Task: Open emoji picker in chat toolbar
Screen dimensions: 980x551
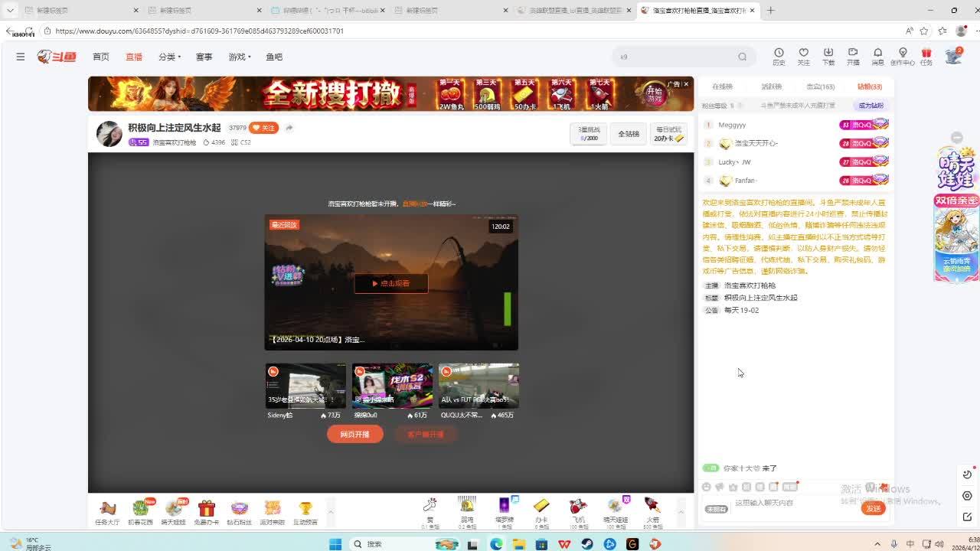Action: [706, 487]
